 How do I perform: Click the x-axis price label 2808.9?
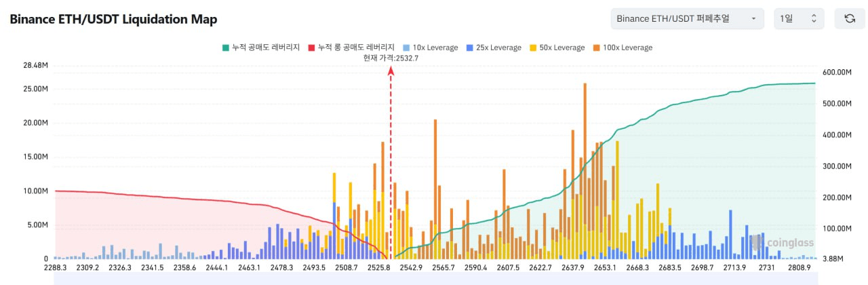(799, 269)
